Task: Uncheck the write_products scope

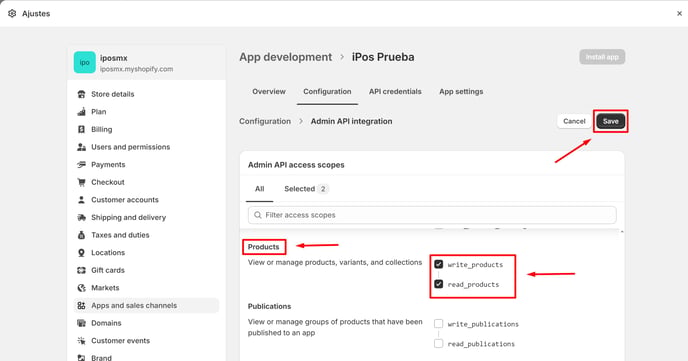Action: tap(438, 264)
